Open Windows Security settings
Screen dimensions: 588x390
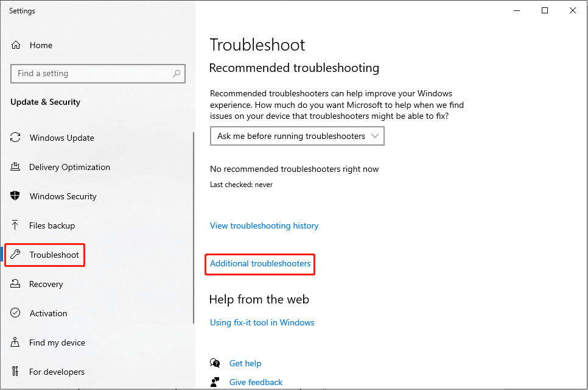[63, 196]
